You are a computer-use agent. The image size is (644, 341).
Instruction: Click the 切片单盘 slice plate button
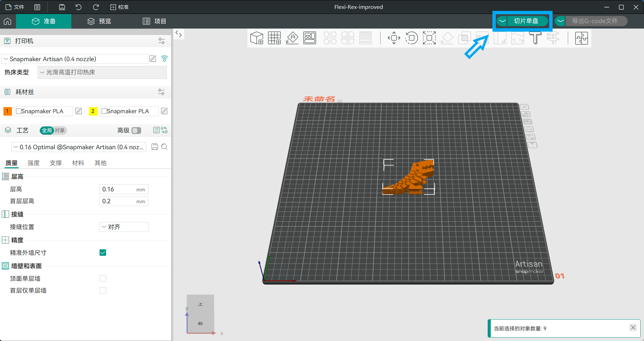(x=526, y=21)
